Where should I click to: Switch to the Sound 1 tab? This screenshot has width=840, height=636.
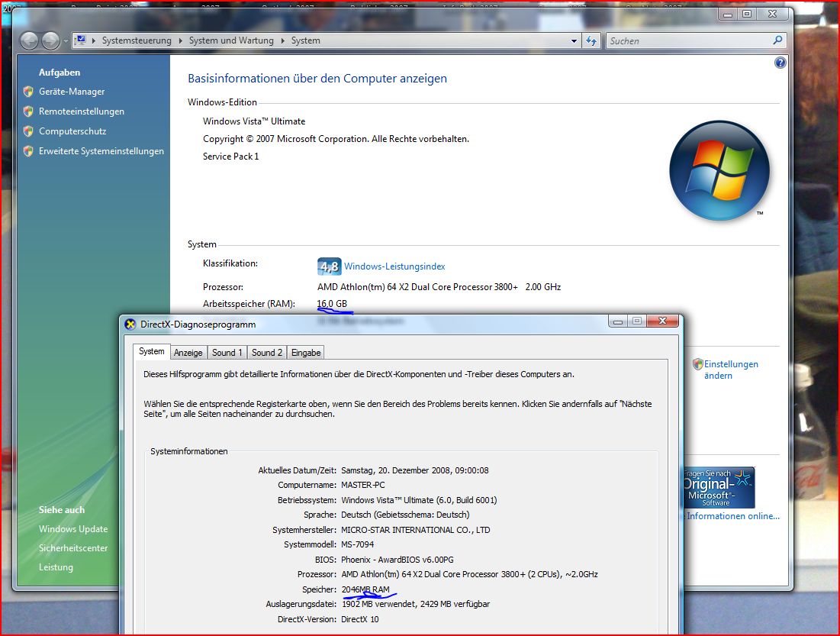coord(227,352)
